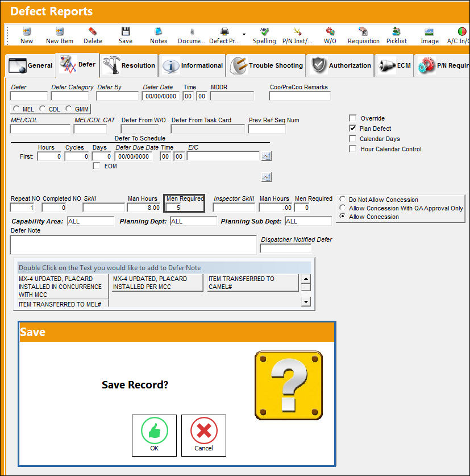
Task: Open Notes from the toolbar
Action: click(159, 31)
